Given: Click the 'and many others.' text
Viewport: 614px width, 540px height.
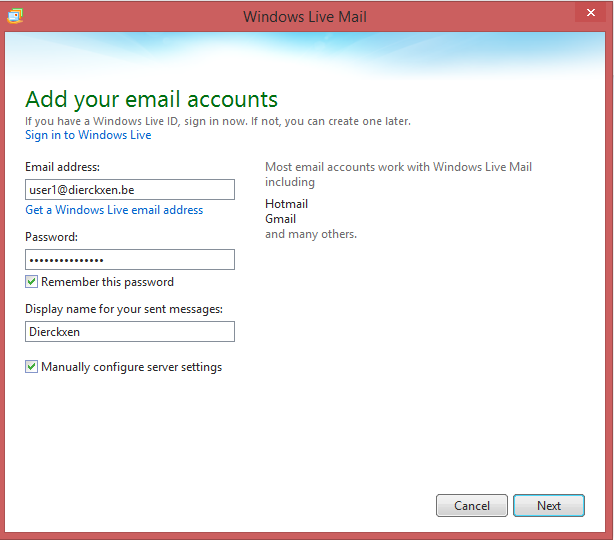Looking at the screenshot, I should (310, 234).
